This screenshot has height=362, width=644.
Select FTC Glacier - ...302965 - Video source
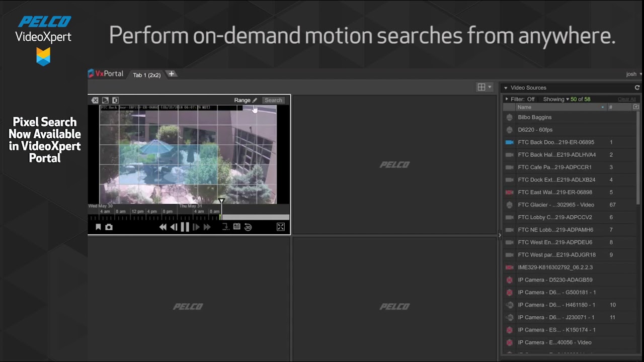(570, 205)
